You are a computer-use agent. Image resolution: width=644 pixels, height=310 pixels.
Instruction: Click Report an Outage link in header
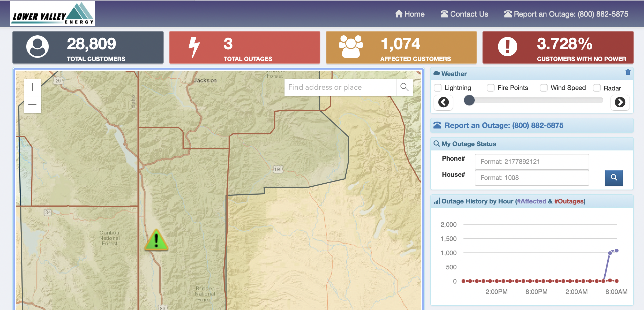pyautogui.click(x=566, y=14)
